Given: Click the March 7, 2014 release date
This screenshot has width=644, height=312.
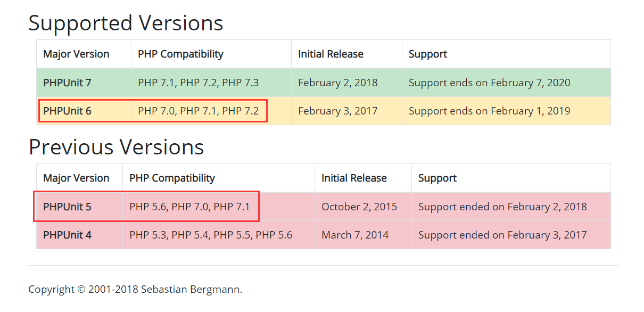Looking at the screenshot, I should pyautogui.click(x=355, y=235).
